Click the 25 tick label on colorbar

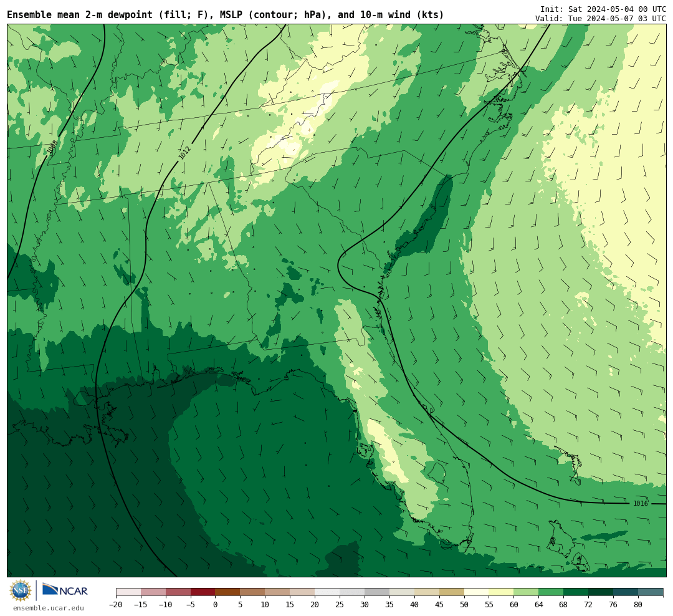(340, 604)
